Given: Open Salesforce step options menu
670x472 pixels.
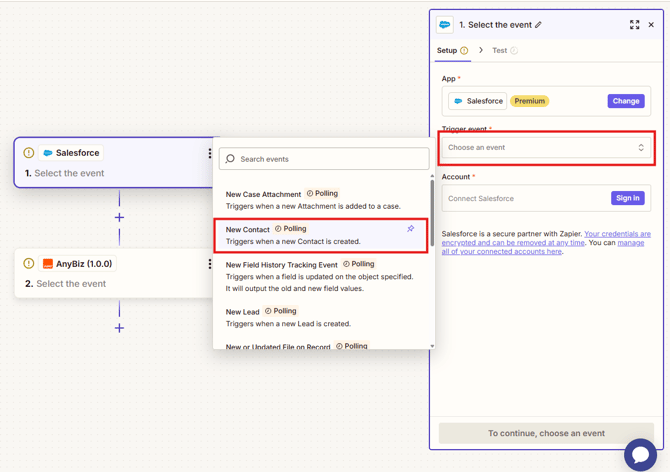Looking at the screenshot, I should (210, 153).
